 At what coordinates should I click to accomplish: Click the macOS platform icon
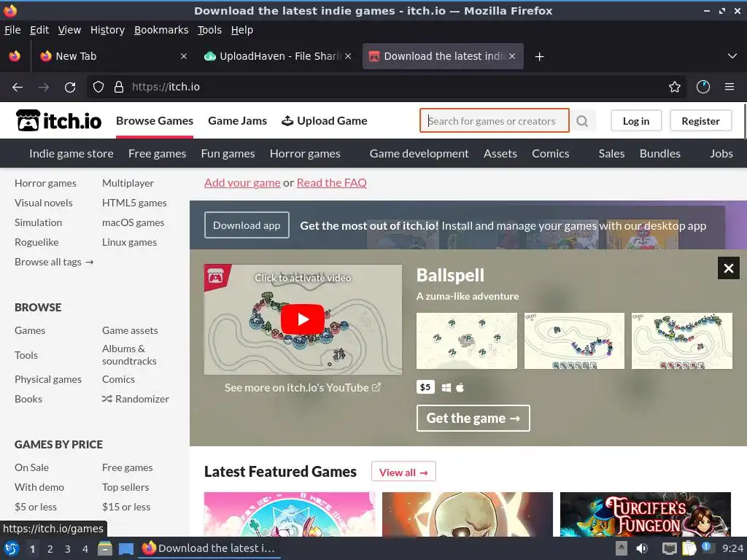point(460,388)
